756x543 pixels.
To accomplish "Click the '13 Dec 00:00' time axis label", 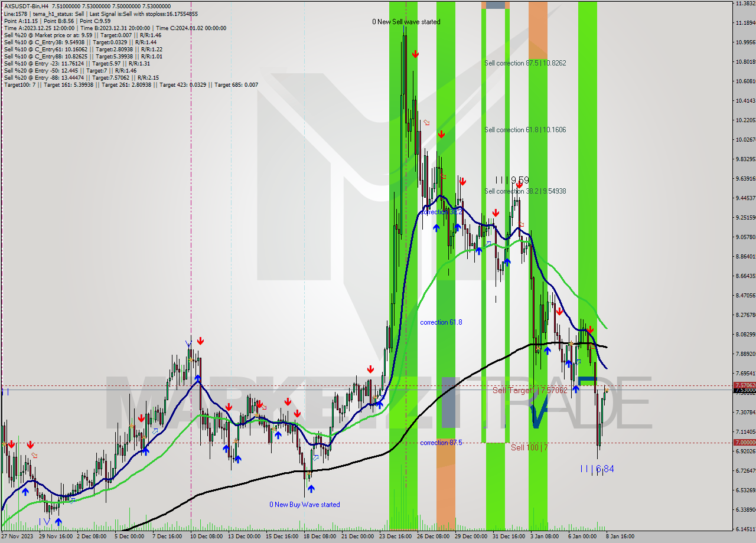I will point(245,537).
